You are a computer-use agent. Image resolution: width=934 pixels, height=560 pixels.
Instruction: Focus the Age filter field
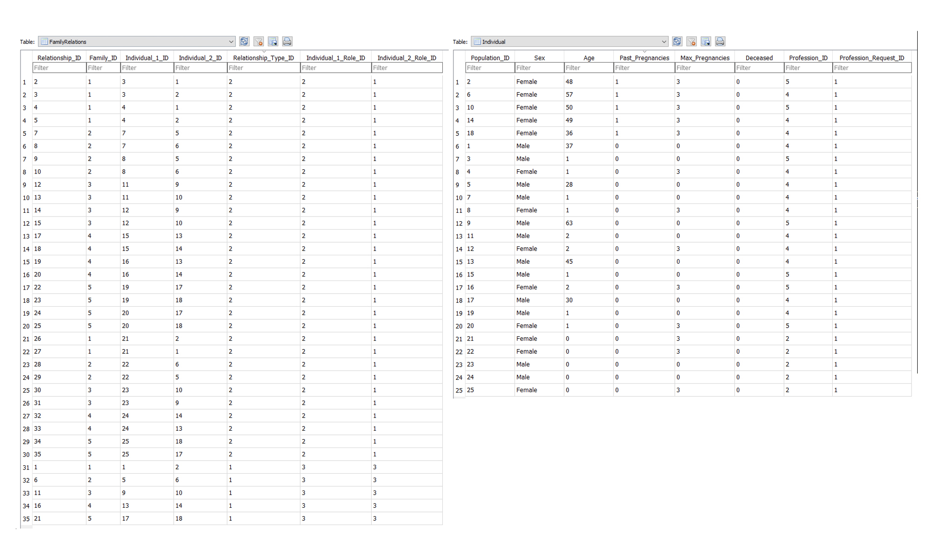(589, 68)
